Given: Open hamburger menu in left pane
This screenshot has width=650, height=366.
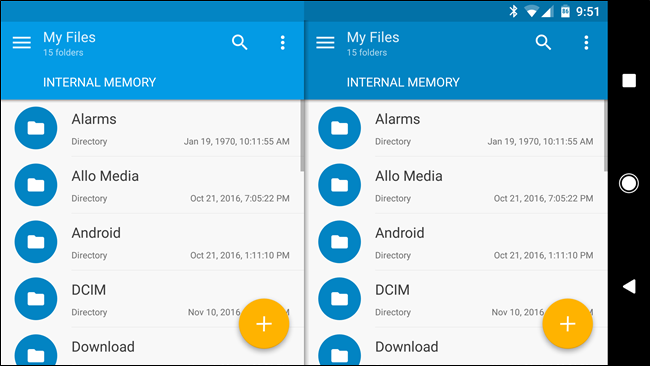Looking at the screenshot, I should tap(22, 42).
